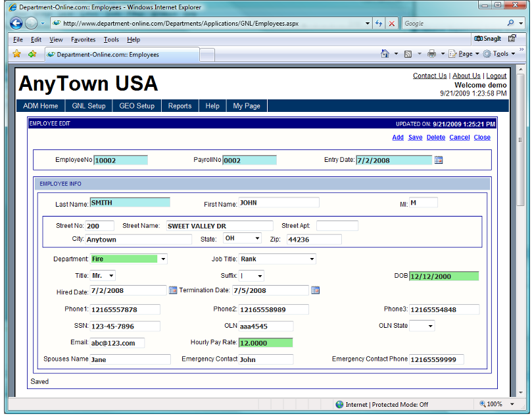Open the Edit menu
Viewport: 532px width, 416px height.
(x=36, y=39)
